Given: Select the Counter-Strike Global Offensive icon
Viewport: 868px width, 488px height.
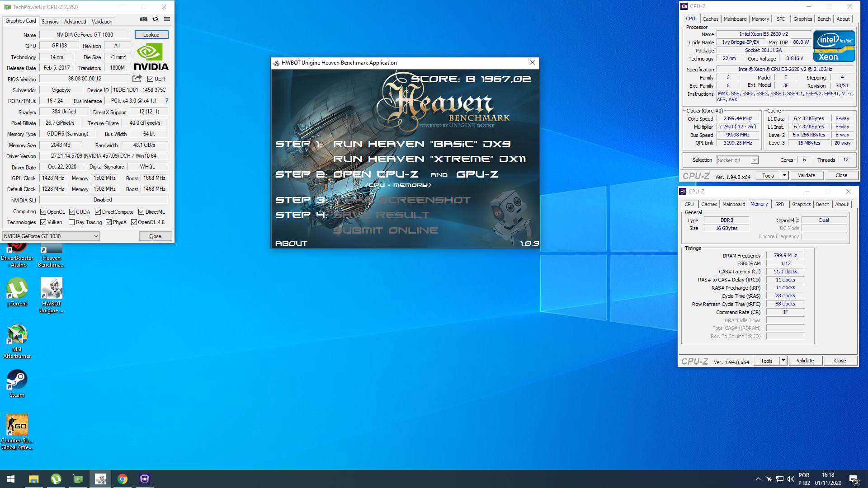Looking at the screenshot, I should [17, 432].
